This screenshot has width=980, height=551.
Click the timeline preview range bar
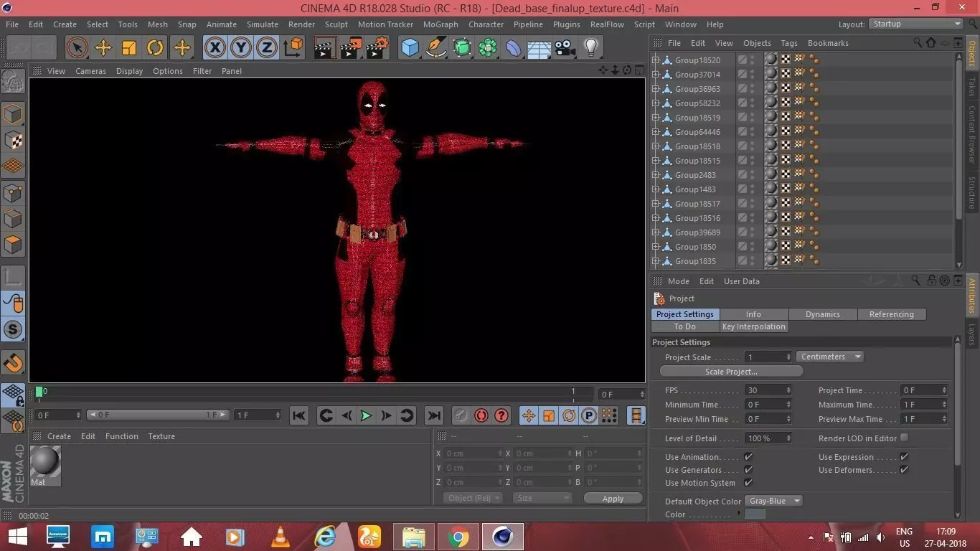tap(158, 415)
